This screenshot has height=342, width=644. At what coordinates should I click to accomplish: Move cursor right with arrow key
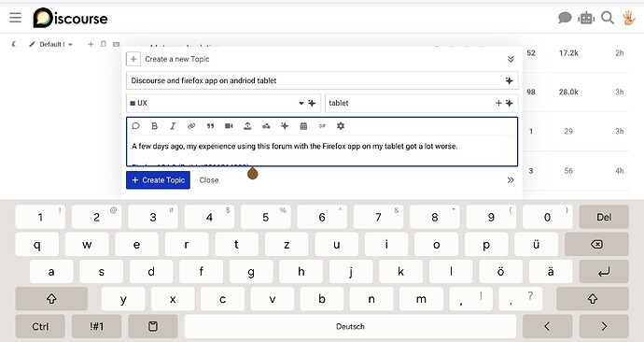point(604,326)
